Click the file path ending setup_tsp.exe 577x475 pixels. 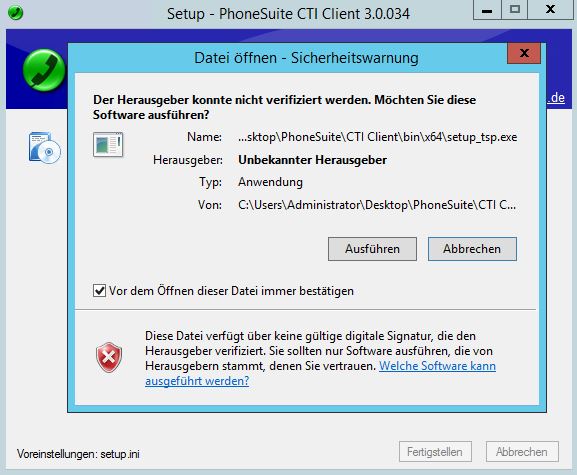(378, 137)
